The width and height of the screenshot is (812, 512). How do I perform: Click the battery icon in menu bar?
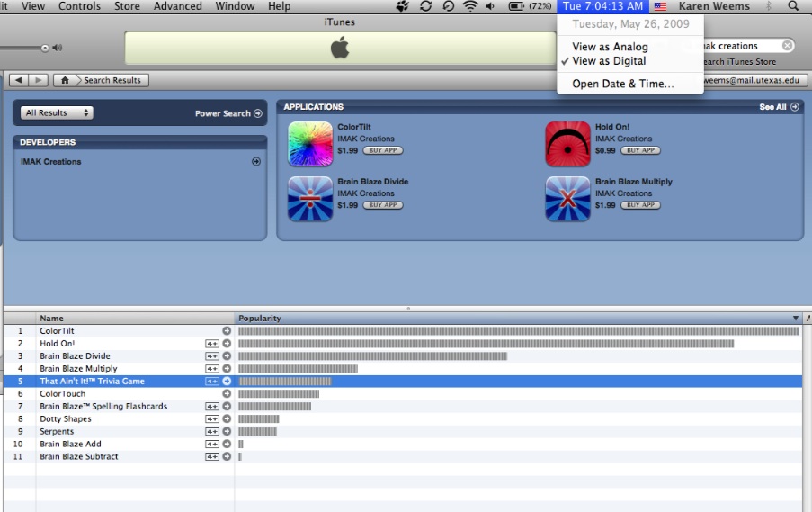pos(516,6)
